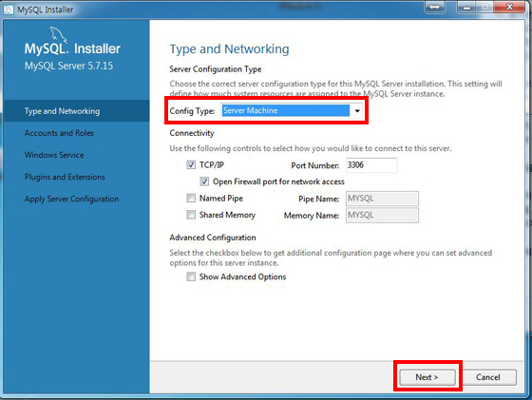Click the MySQL Installer title bar icon
532x400 pixels.
[x=9, y=10]
